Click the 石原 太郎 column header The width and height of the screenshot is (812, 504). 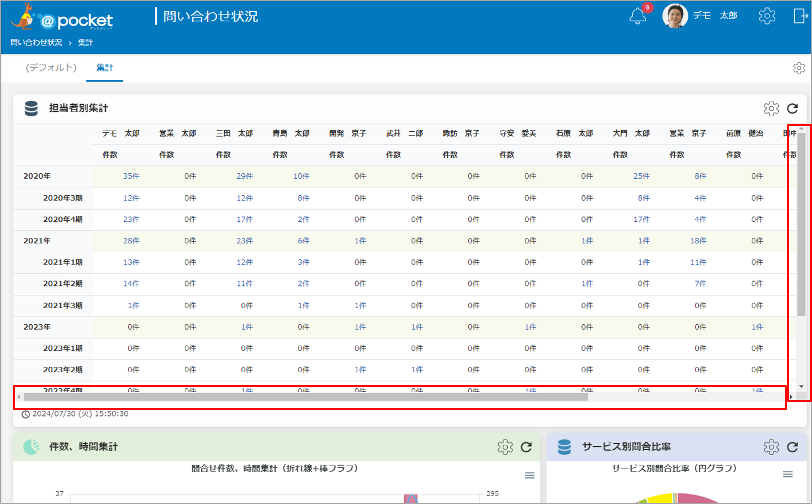(574, 133)
